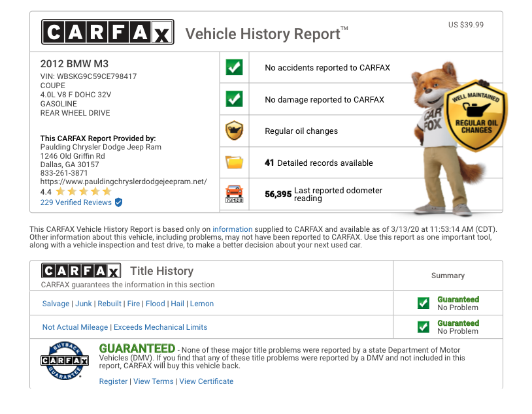Click the Regular oil changes text
Viewport: 532px width, 414px height.
point(301,131)
